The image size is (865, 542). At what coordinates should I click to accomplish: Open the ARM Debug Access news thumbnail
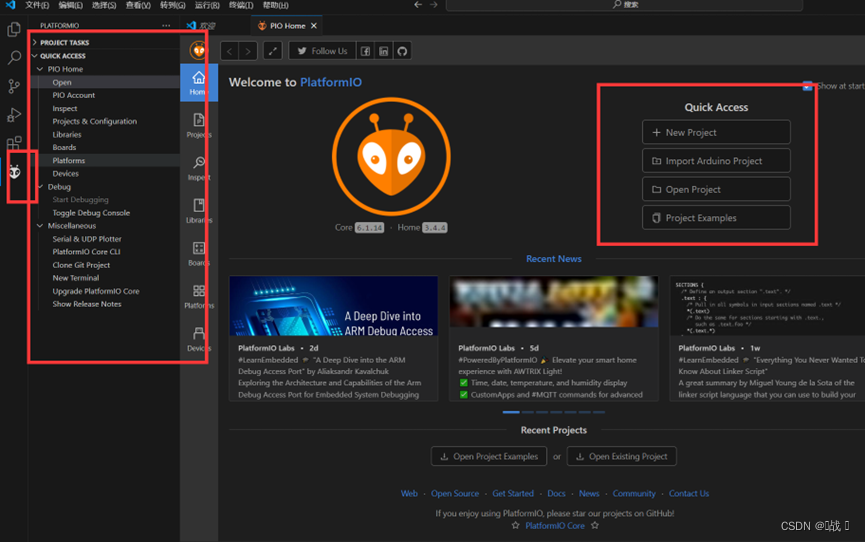click(333, 306)
